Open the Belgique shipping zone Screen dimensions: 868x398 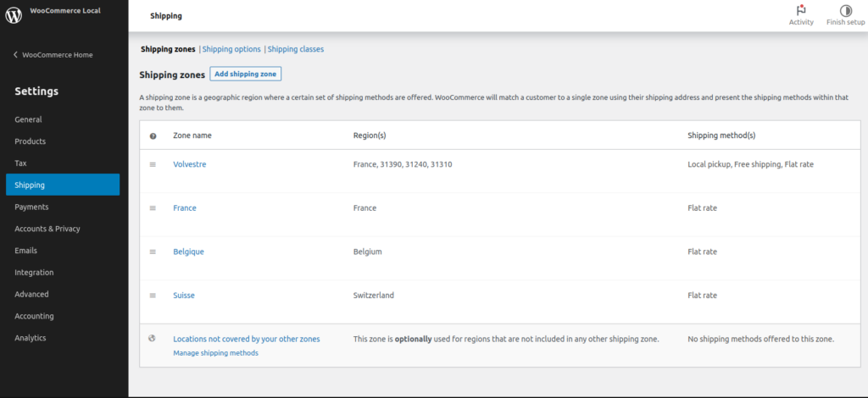tap(188, 252)
